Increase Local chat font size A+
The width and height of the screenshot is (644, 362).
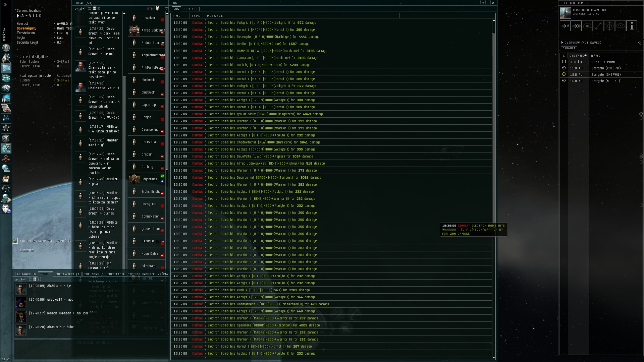point(82,9)
